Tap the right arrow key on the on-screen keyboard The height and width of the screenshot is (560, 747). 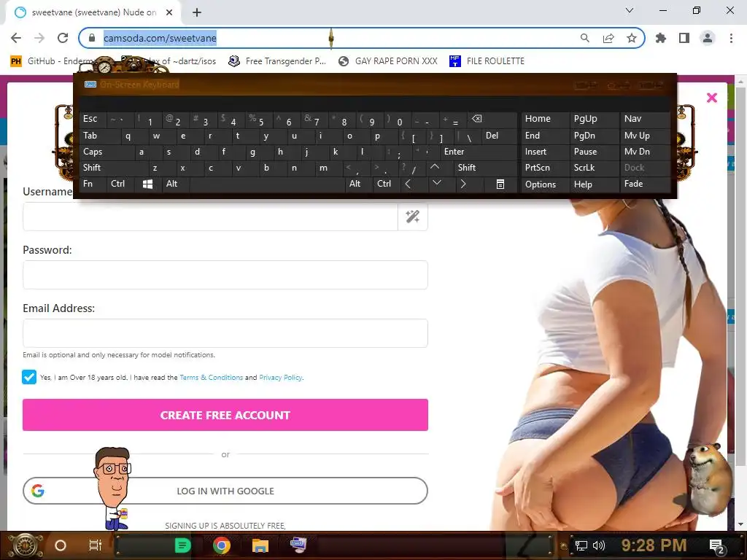pos(463,184)
